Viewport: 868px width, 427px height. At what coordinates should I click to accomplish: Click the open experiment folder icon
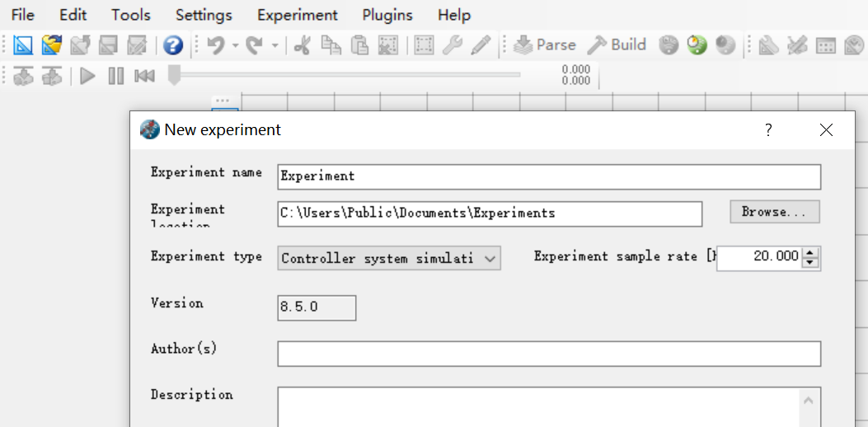[51, 45]
